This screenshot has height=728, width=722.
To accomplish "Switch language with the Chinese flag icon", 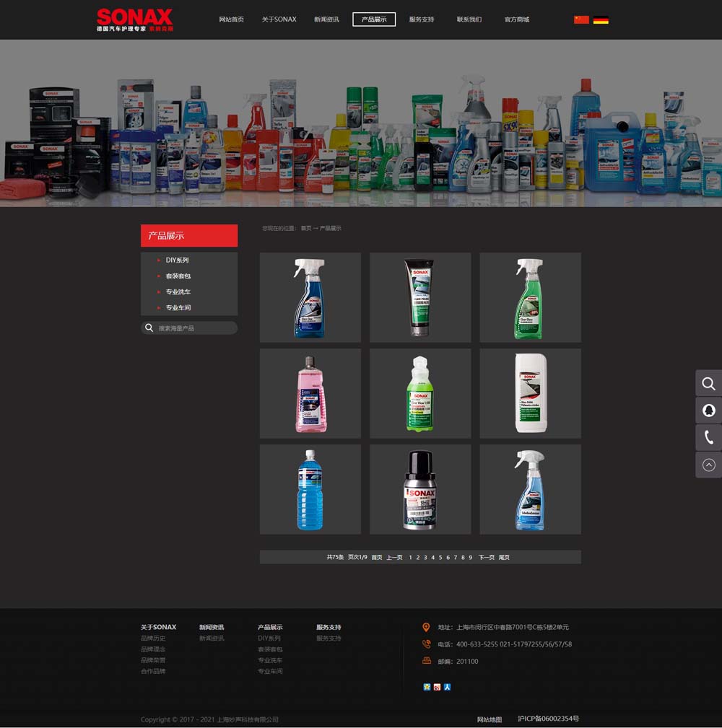I will (x=581, y=19).
